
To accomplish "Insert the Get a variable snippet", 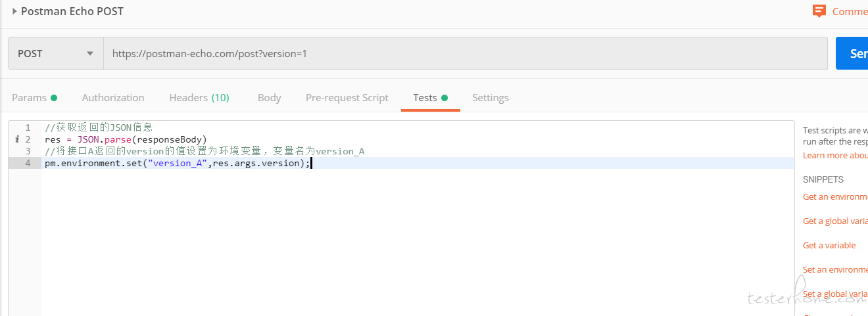I will coord(829,245).
